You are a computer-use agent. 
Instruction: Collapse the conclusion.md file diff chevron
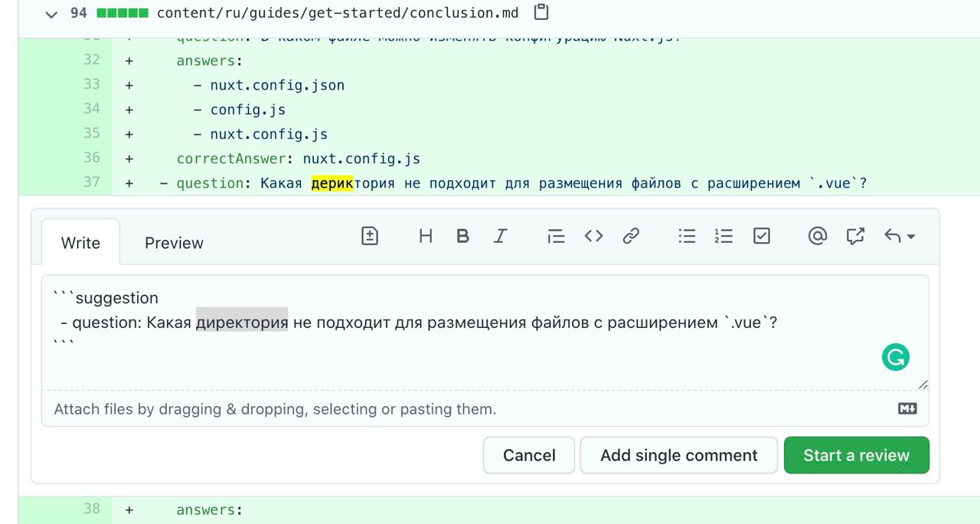click(51, 14)
